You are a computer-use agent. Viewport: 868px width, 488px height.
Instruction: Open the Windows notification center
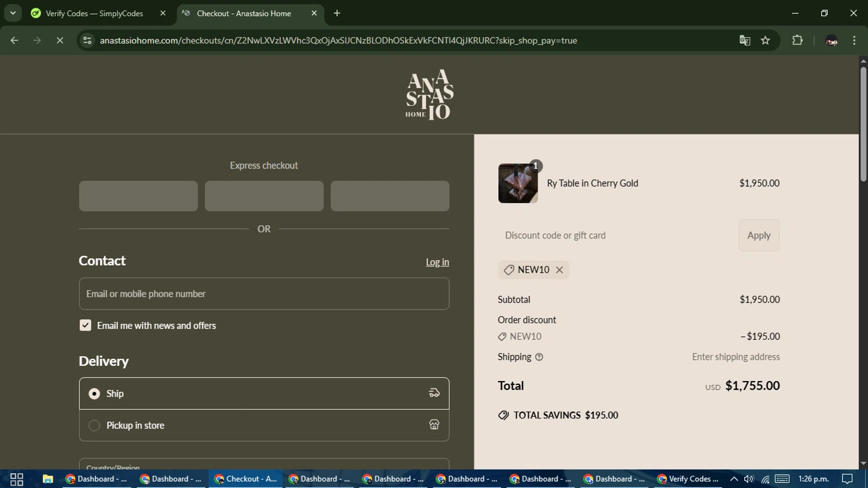848,479
